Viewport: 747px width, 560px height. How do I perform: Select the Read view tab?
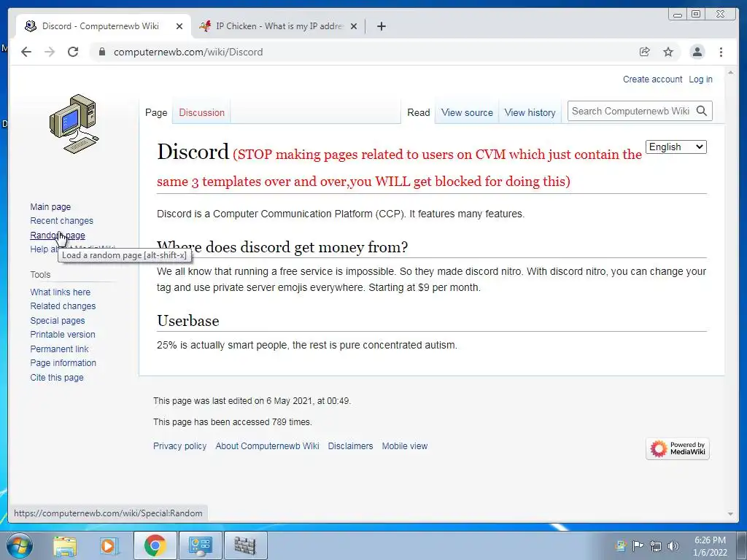(418, 112)
